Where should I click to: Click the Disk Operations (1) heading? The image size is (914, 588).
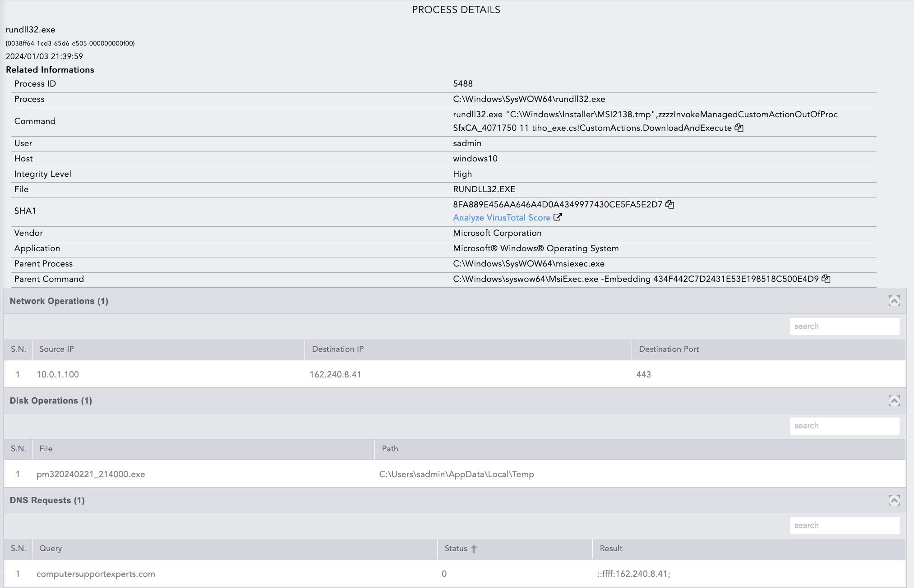point(51,400)
